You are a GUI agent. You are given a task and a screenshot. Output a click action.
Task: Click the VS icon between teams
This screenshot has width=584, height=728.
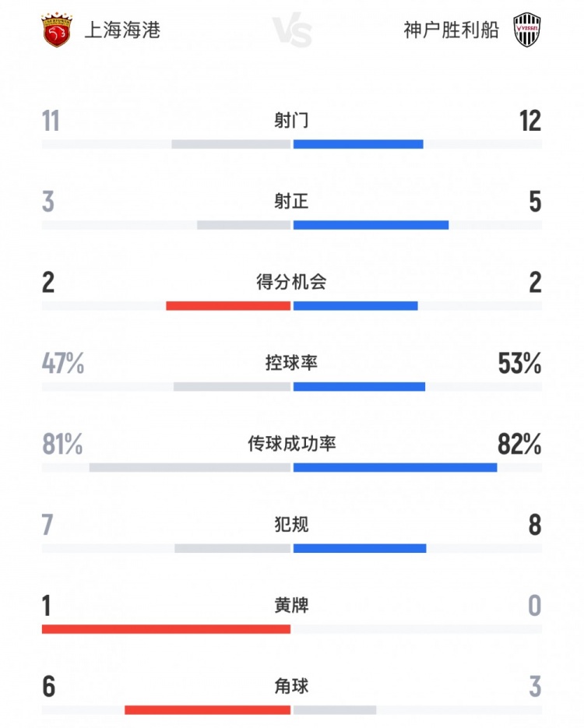pos(293,32)
